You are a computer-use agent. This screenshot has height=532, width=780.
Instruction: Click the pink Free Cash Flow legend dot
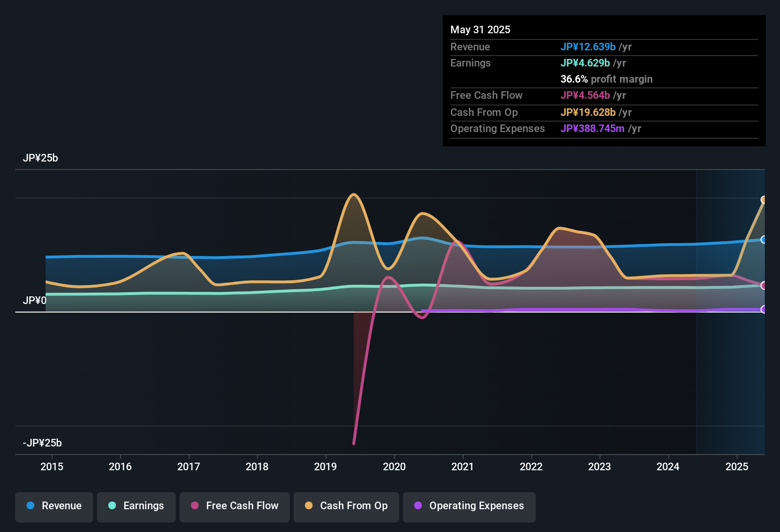(195, 505)
